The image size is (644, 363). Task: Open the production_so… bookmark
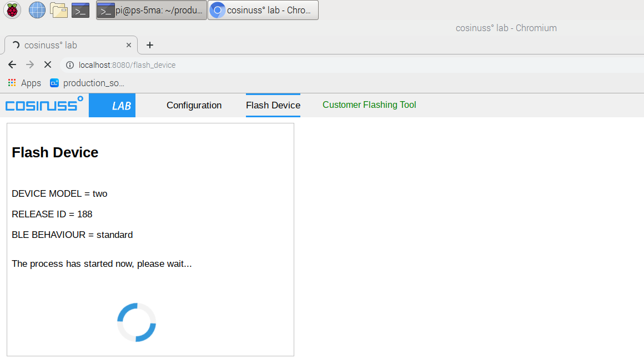coord(87,83)
